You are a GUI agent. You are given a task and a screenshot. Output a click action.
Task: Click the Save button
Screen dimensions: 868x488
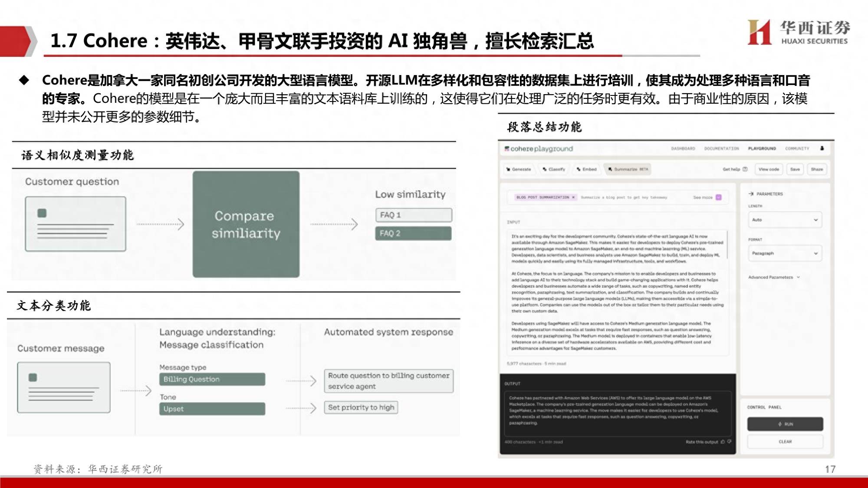(x=795, y=169)
